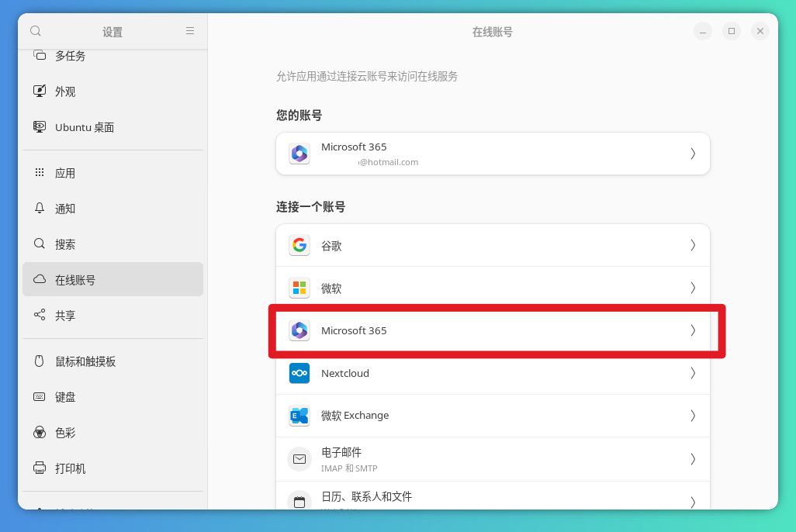
Task: Click the Nextcloud logo icon
Action: [299, 373]
